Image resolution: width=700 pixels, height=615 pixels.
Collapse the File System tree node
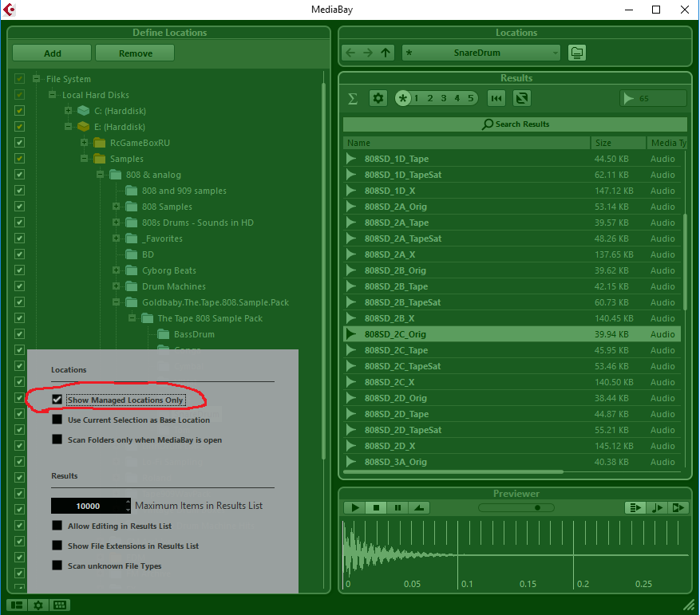point(37,78)
